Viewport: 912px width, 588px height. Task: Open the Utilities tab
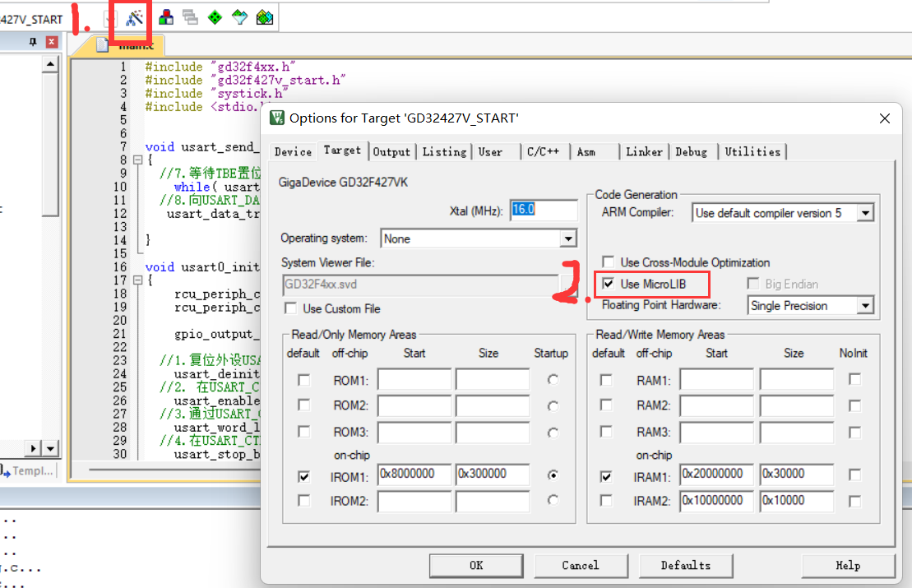tap(752, 152)
